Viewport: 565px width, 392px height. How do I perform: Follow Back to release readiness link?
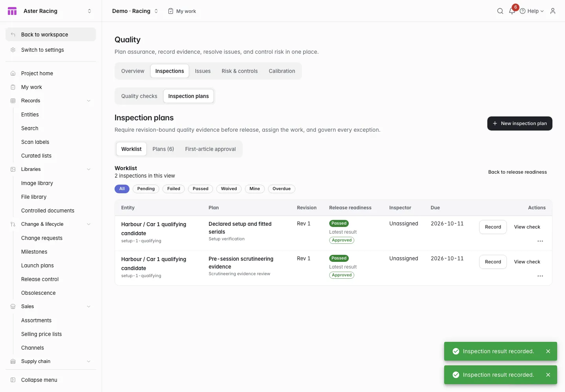[x=517, y=172]
